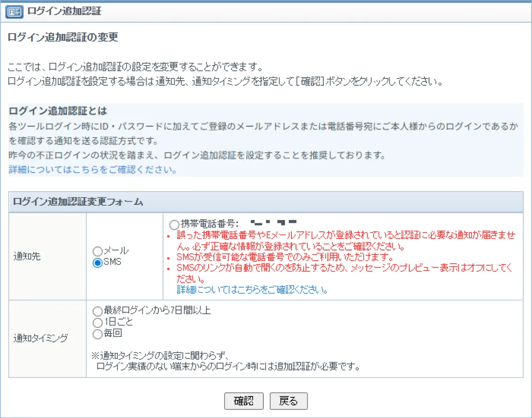
Task: Click the 通知先 row label
Action: pos(27,257)
